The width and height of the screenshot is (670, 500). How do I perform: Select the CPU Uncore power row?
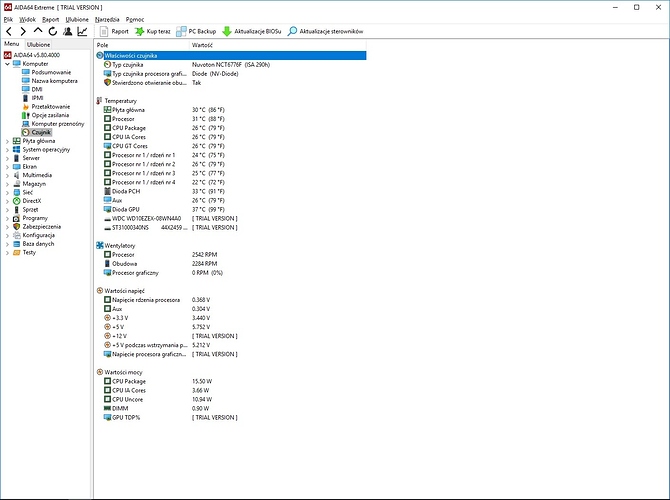[231, 399]
